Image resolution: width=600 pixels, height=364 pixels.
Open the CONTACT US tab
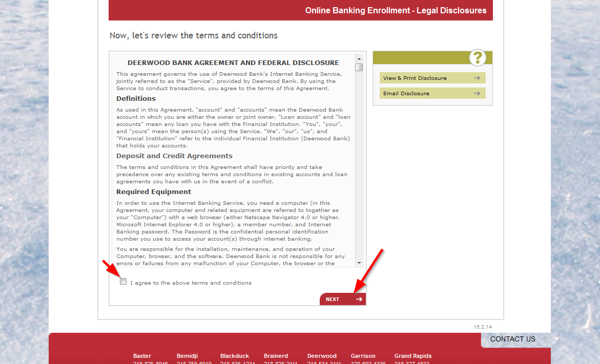[513, 339]
